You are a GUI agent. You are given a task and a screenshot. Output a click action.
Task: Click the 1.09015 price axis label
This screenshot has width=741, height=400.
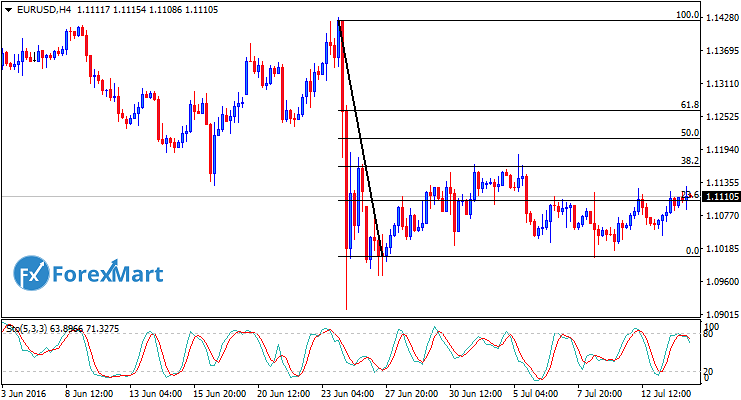721,314
